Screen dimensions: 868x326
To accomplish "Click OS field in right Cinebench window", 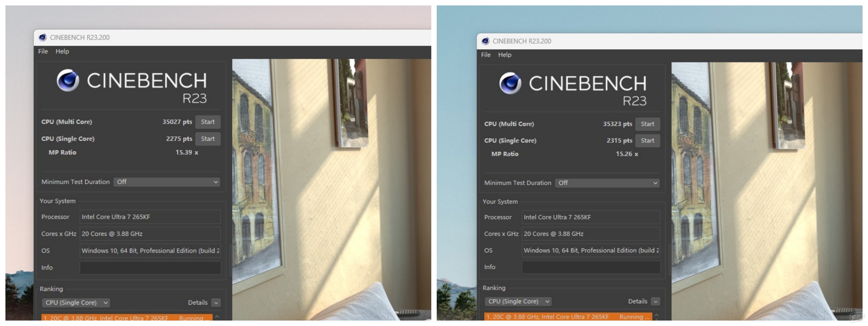I will pyautogui.click(x=591, y=250).
